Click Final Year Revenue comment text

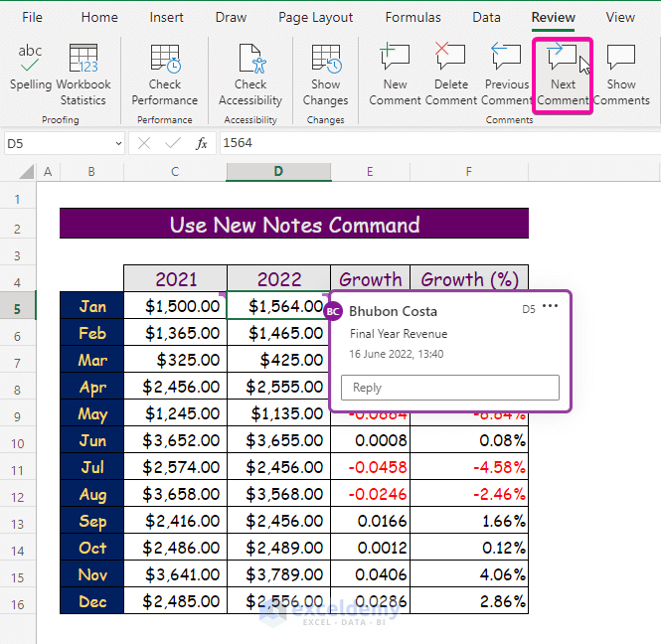tap(399, 334)
